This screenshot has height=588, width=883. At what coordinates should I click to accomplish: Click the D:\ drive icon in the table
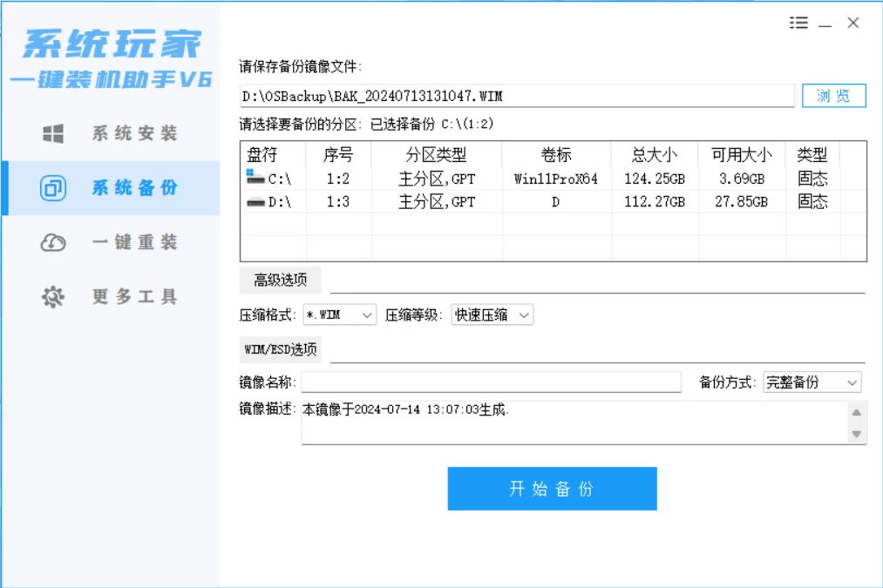(x=254, y=201)
